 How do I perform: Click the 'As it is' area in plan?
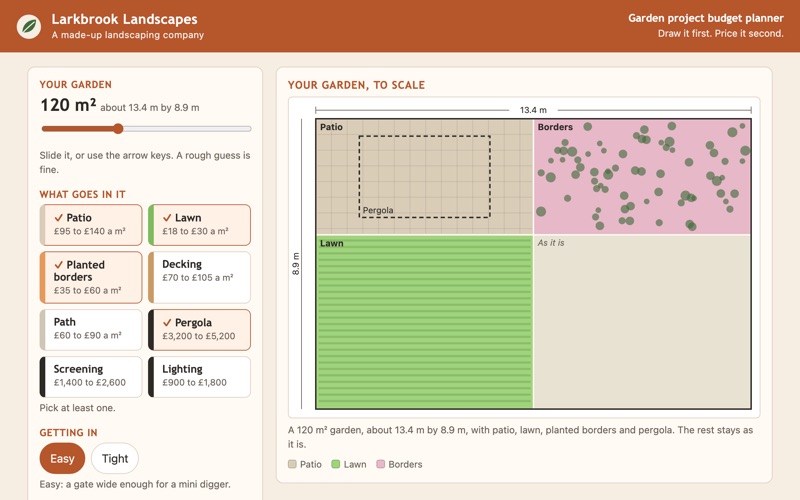coord(642,321)
